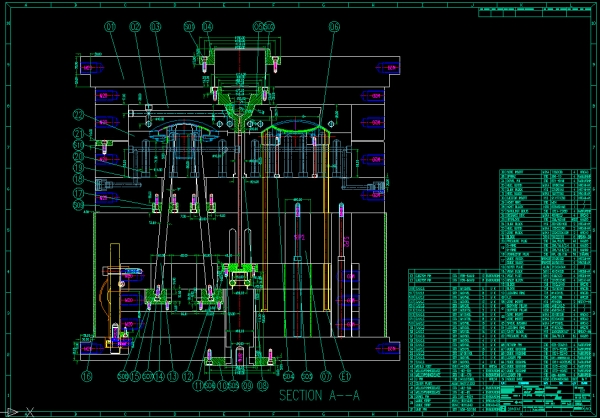Select balloon callout 02
This screenshot has width=600, height=418.
tap(136, 26)
